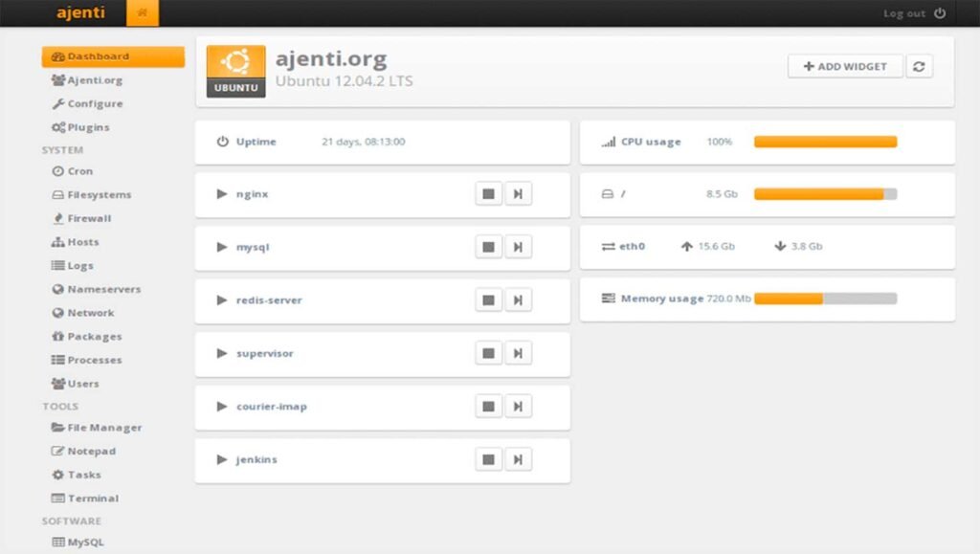Open Dashboard in the sidebar
This screenshot has height=554, width=980.
113,56
